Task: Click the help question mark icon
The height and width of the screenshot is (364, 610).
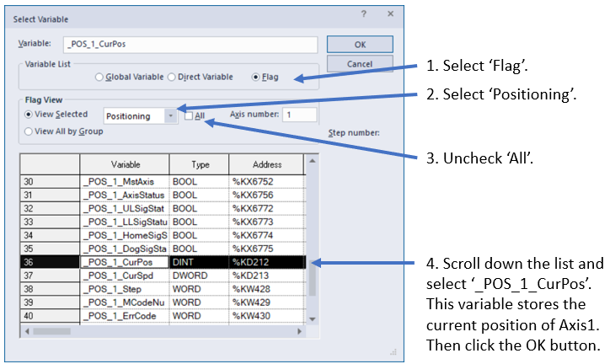Action: [x=364, y=15]
